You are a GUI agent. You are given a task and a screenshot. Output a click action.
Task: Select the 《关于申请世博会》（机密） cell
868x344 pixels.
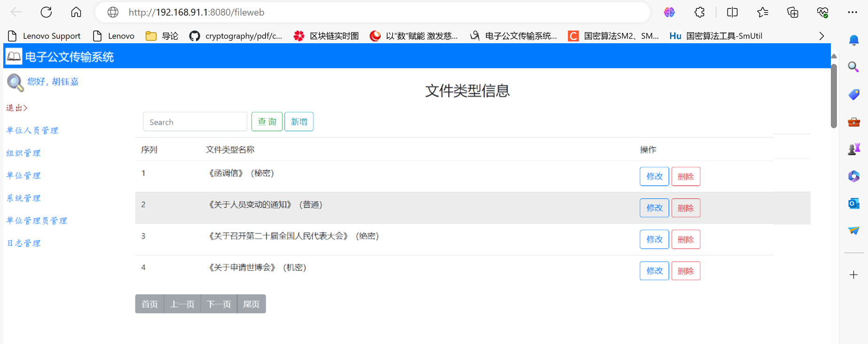(257, 267)
